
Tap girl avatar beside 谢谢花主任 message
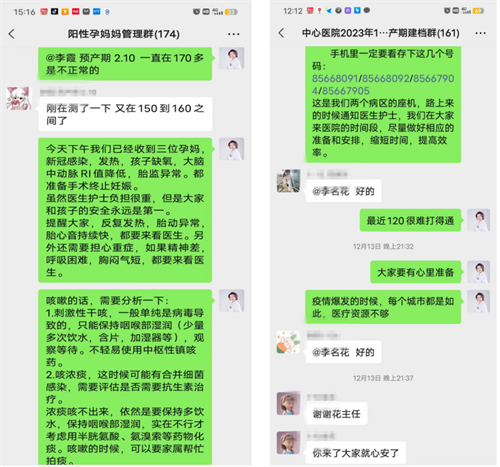(288, 403)
